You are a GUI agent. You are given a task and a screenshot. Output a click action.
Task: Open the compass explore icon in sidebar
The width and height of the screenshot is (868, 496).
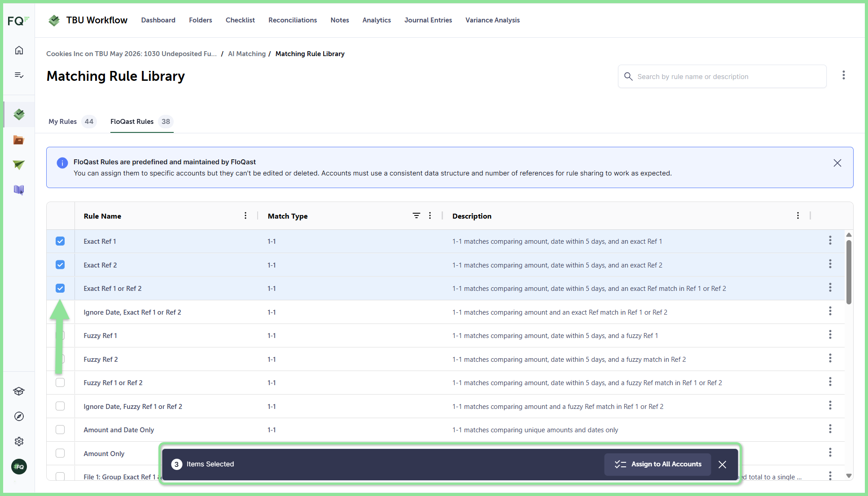coord(19,417)
